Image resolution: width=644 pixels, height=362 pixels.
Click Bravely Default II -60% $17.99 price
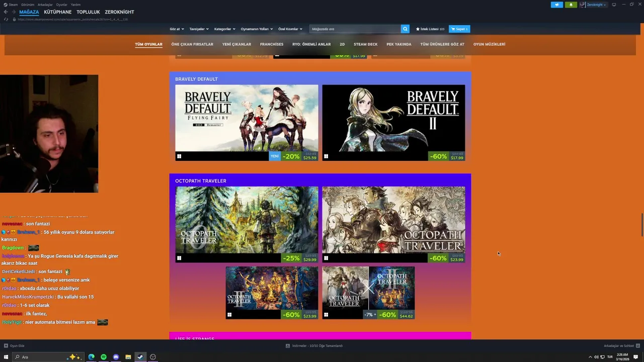[447, 156]
